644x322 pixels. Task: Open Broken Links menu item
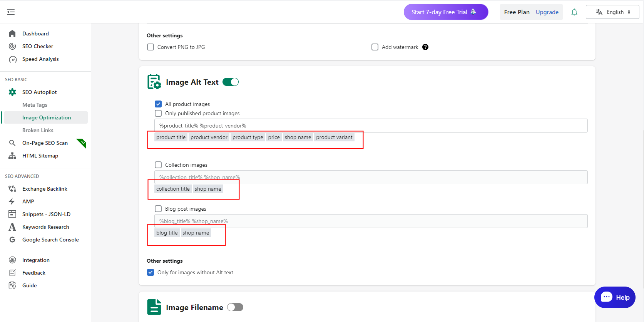[38, 130]
